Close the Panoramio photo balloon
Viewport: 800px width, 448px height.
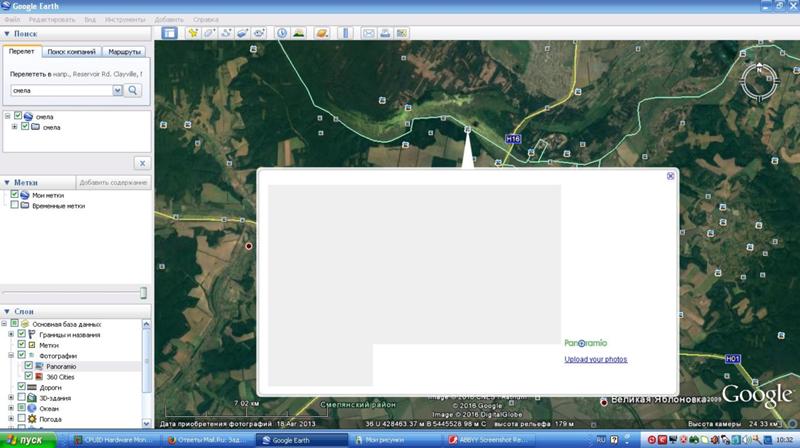tap(670, 176)
